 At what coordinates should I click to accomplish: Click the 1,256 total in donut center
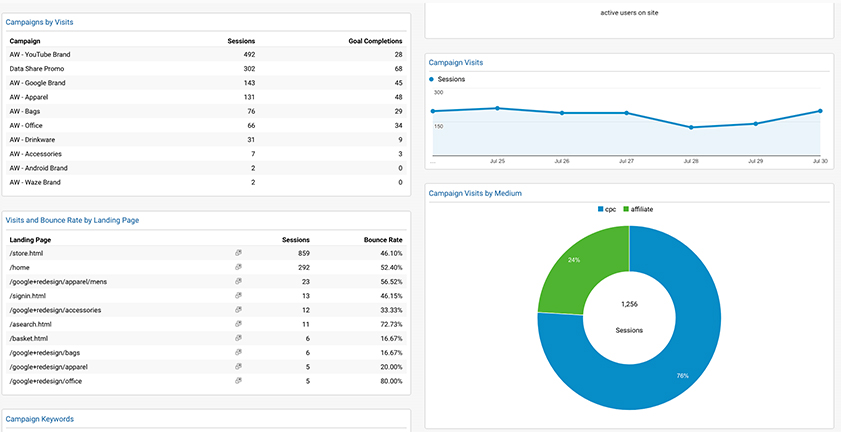pyautogui.click(x=629, y=304)
